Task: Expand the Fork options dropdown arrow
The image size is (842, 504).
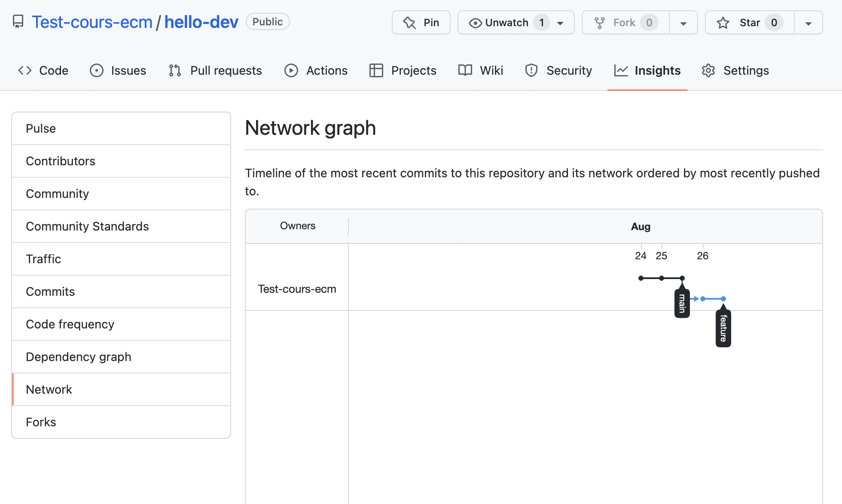Action: [x=683, y=23]
